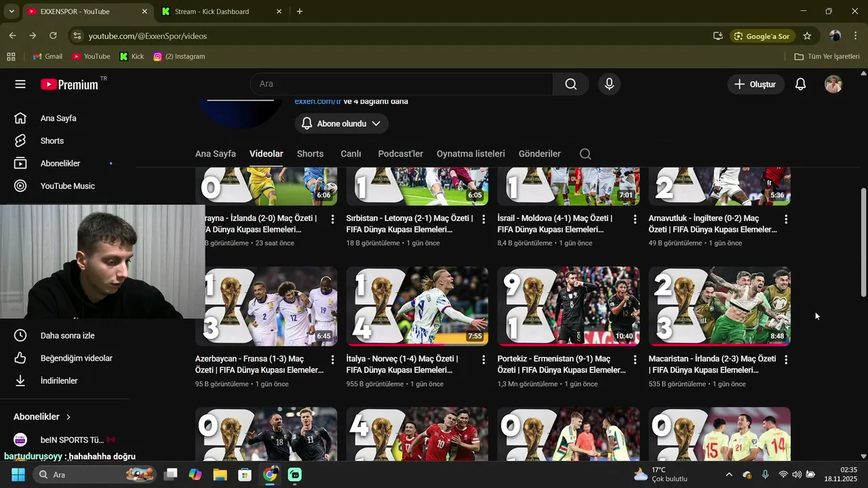Reload the page in Chrome
The image size is (868, 488).
click(x=53, y=35)
